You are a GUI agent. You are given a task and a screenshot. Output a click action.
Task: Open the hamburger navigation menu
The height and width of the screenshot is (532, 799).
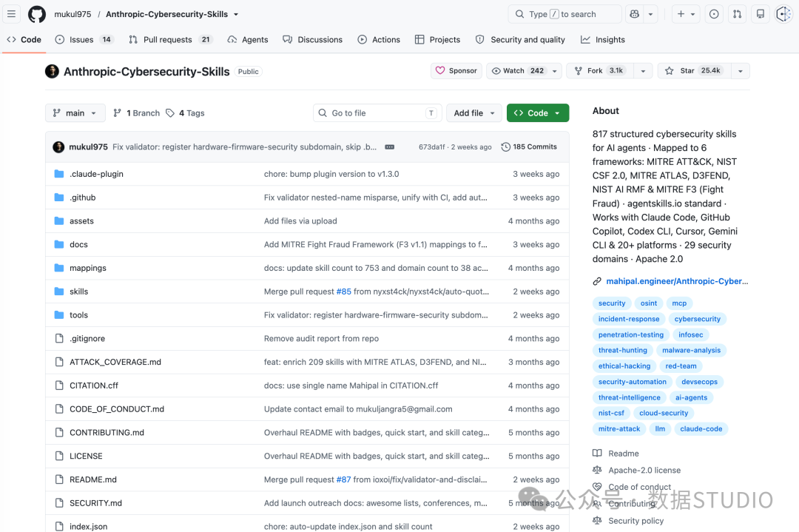click(x=11, y=14)
